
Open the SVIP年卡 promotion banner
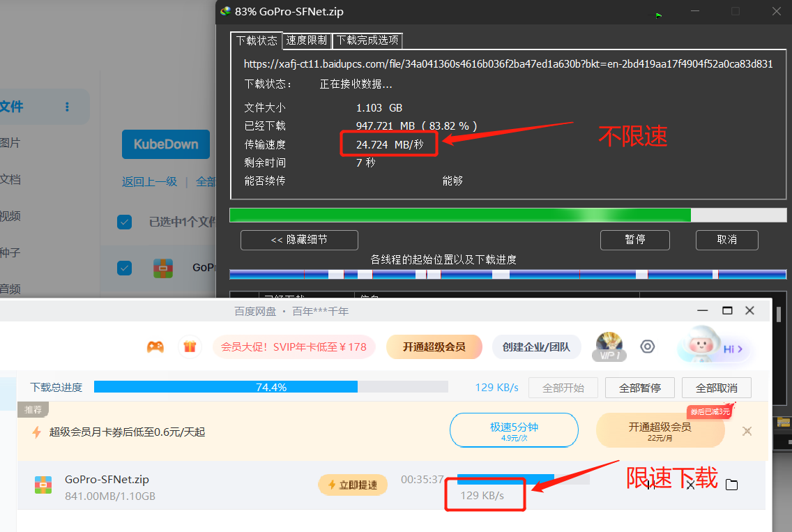tap(294, 347)
